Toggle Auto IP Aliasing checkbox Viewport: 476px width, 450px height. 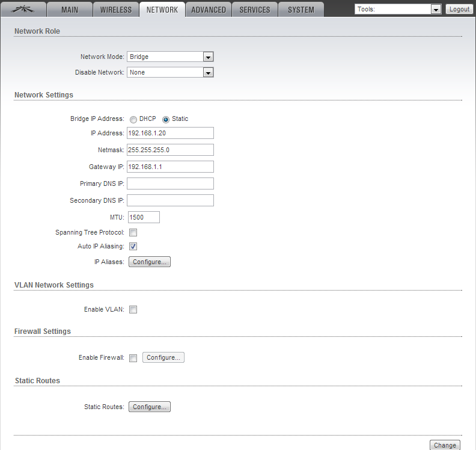point(133,246)
